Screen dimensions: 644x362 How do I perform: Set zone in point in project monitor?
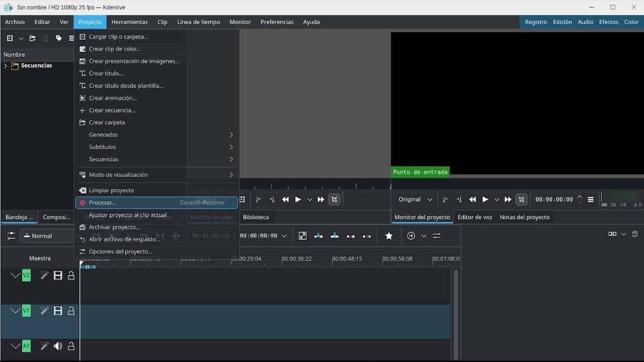point(445,200)
